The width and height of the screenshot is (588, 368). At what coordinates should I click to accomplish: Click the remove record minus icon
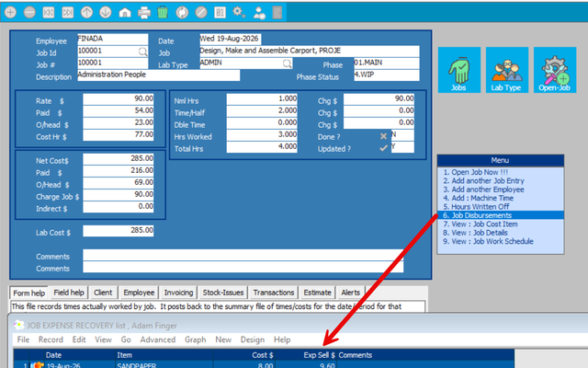pos(29,12)
